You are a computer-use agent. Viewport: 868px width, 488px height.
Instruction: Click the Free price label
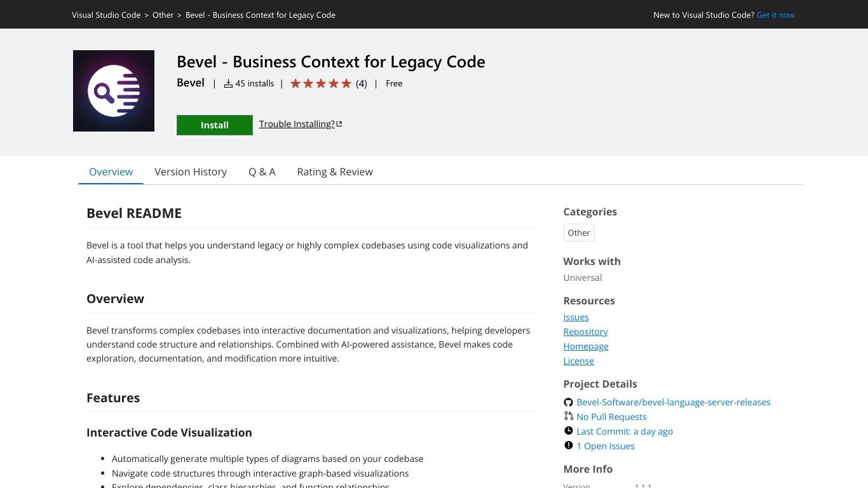(394, 83)
